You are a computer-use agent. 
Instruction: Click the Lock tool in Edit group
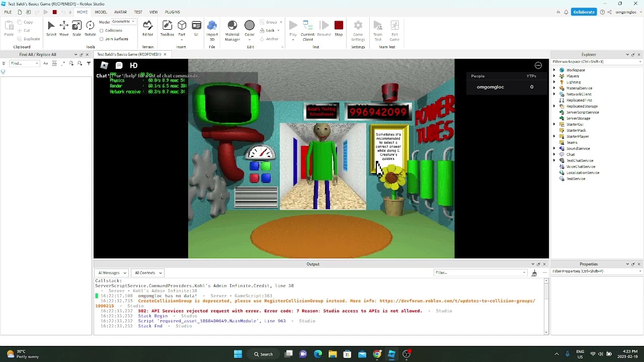270,31
